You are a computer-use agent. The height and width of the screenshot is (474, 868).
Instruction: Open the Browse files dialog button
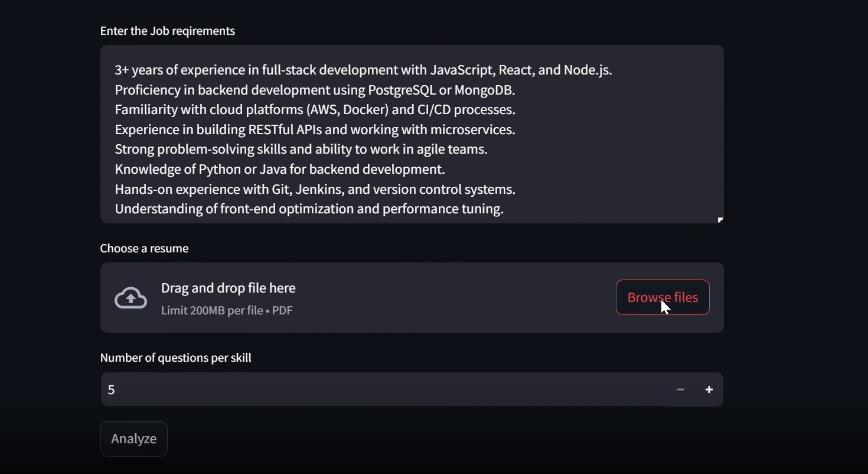(663, 297)
